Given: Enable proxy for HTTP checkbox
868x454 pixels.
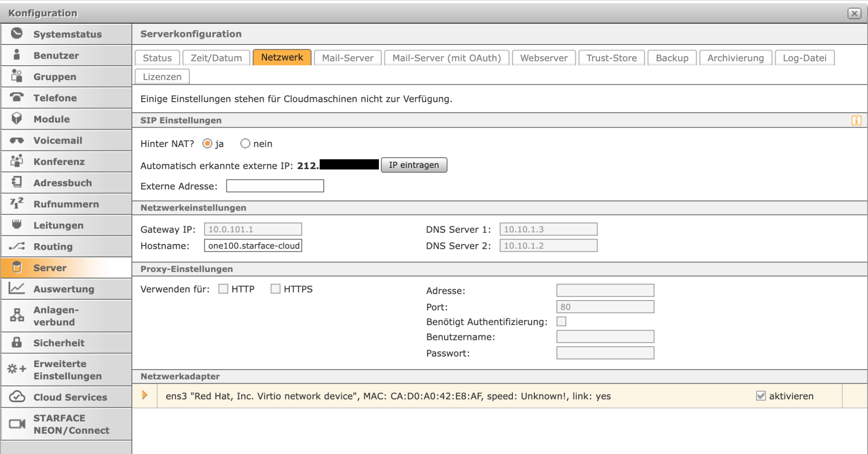Looking at the screenshot, I should (223, 289).
